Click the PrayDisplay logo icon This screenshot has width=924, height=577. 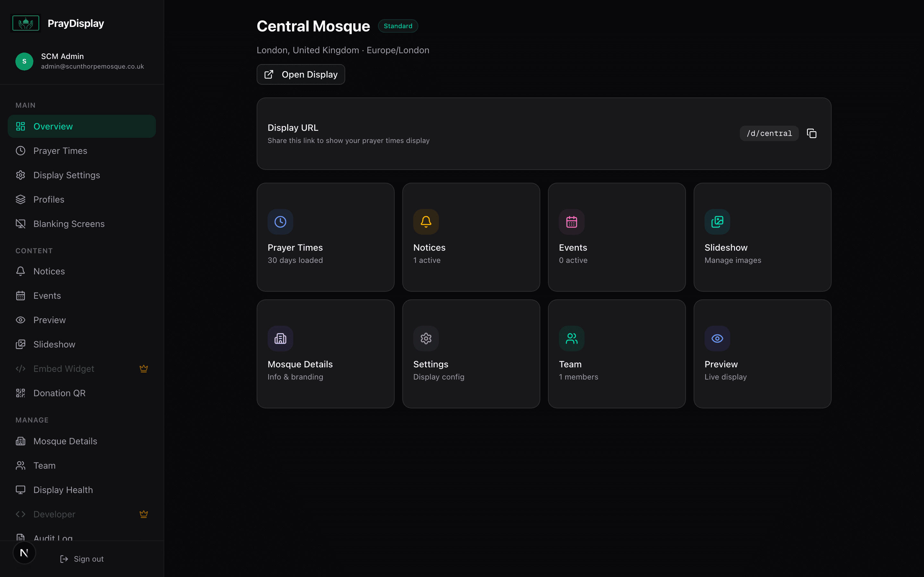click(x=26, y=23)
